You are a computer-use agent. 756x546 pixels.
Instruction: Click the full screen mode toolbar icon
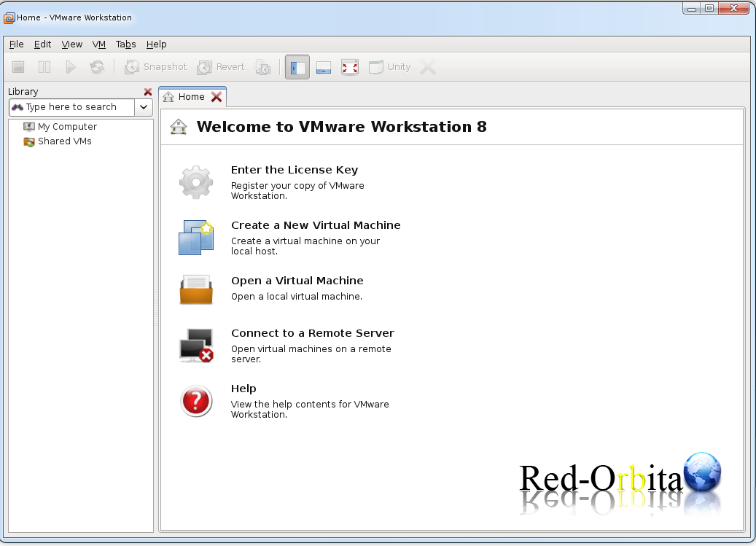coord(349,67)
